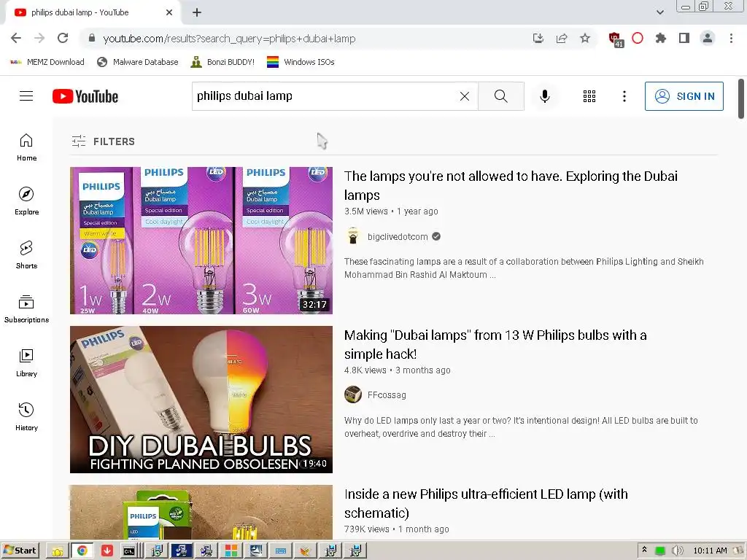Click the volume tray icon
The width and height of the screenshot is (747, 560).
676,551
